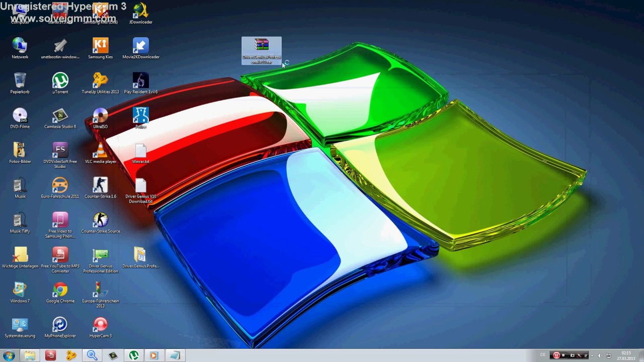The height and width of the screenshot is (362, 644).
Task: Click the Show Desktop strip
Action: [640, 355]
